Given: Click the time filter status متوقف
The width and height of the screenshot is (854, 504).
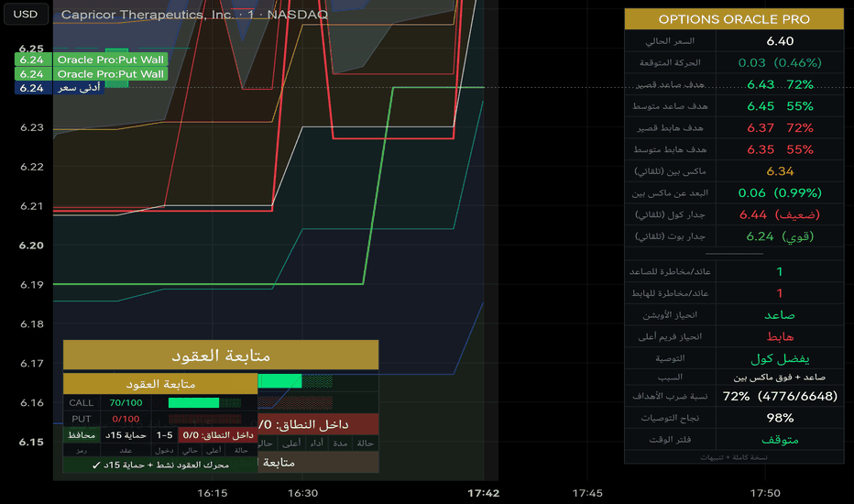Looking at the screenshot, I should [780, 440].
